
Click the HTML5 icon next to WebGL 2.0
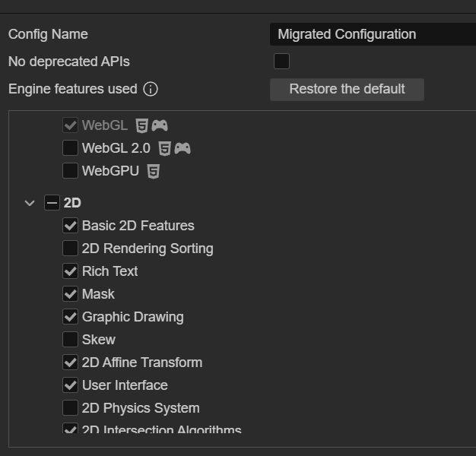(165, 149)
